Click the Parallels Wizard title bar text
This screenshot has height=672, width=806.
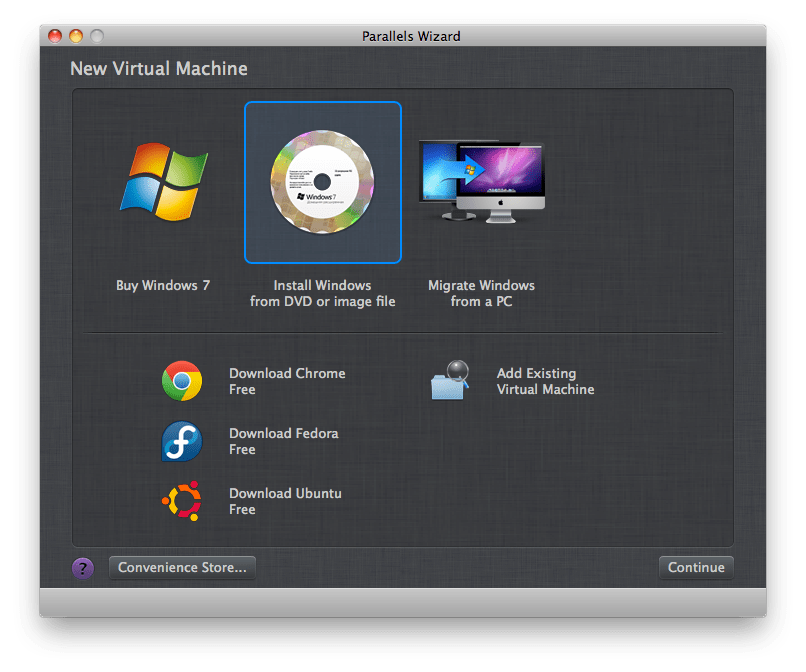411,37
